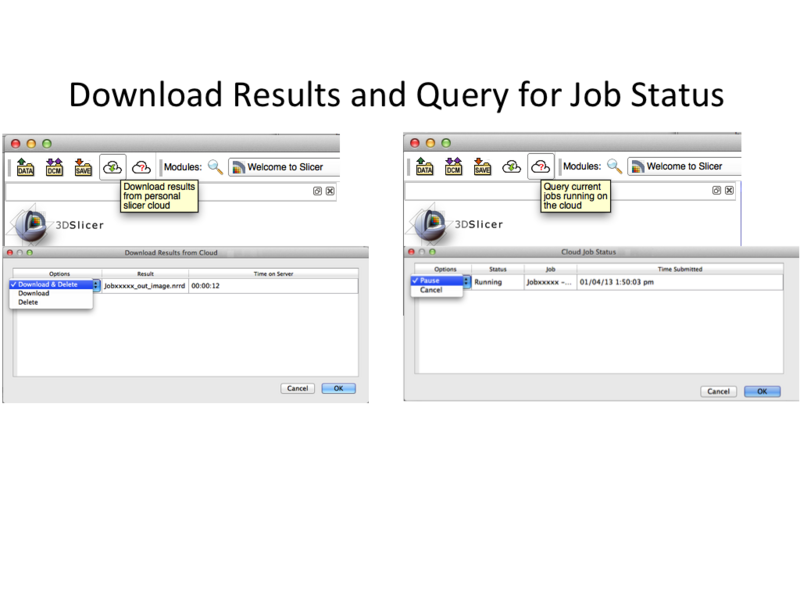The height and width of the screenshot is (600, 800).
Task: Open Options dropdown arrows in Download Results dialog
Action: tap(96, 285)
